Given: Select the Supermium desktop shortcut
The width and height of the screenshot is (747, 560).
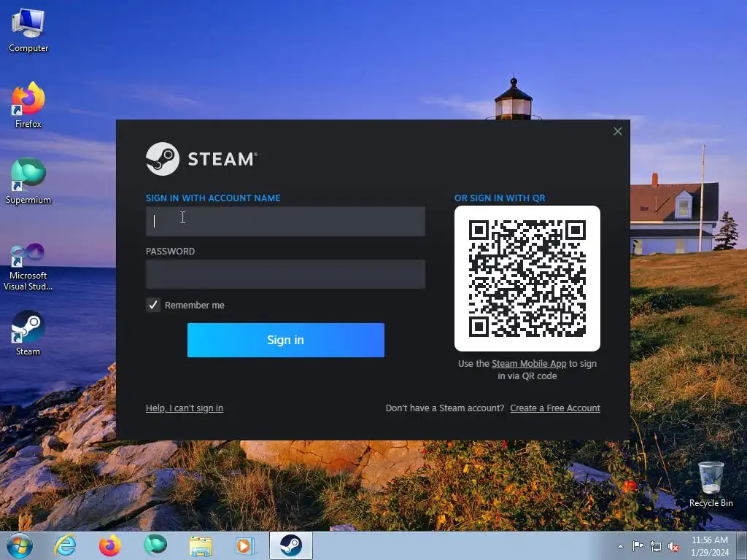Looking at the screenshot, I should pos(28,181).
